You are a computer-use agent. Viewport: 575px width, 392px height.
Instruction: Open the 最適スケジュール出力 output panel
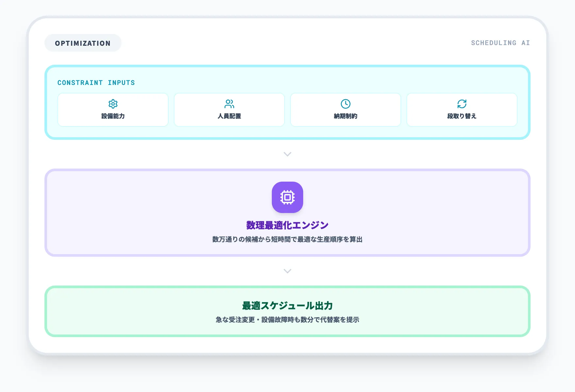[287, 311]
